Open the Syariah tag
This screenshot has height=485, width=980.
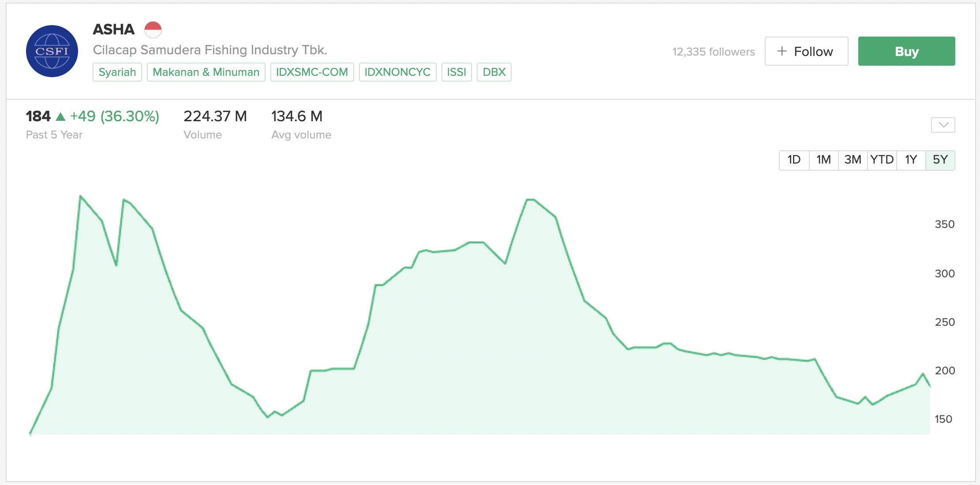pos(117,72)
